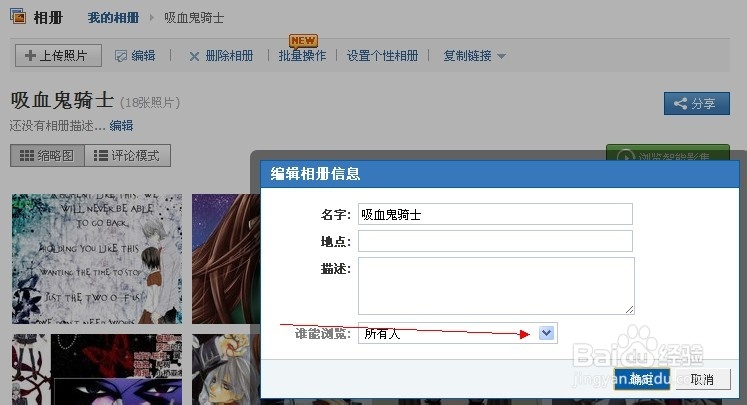Click the 确定 confirm button

(x=642, y=379)
